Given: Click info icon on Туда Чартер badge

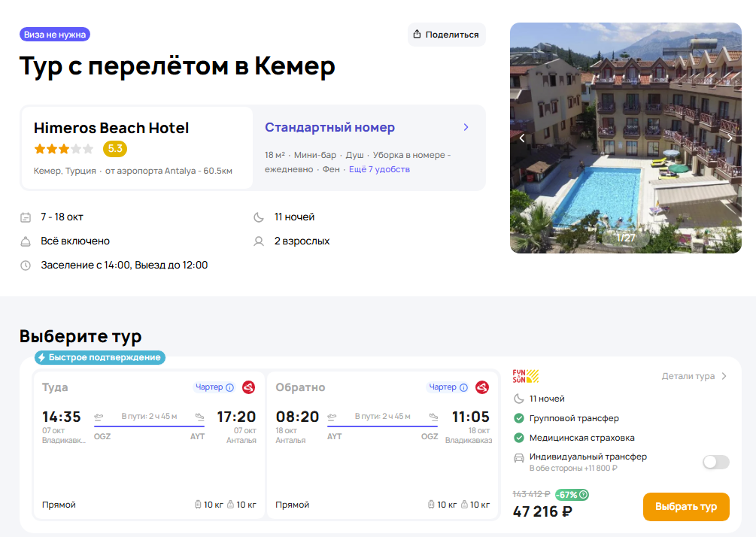Looking at the screenshot, I should pos(230,387).
